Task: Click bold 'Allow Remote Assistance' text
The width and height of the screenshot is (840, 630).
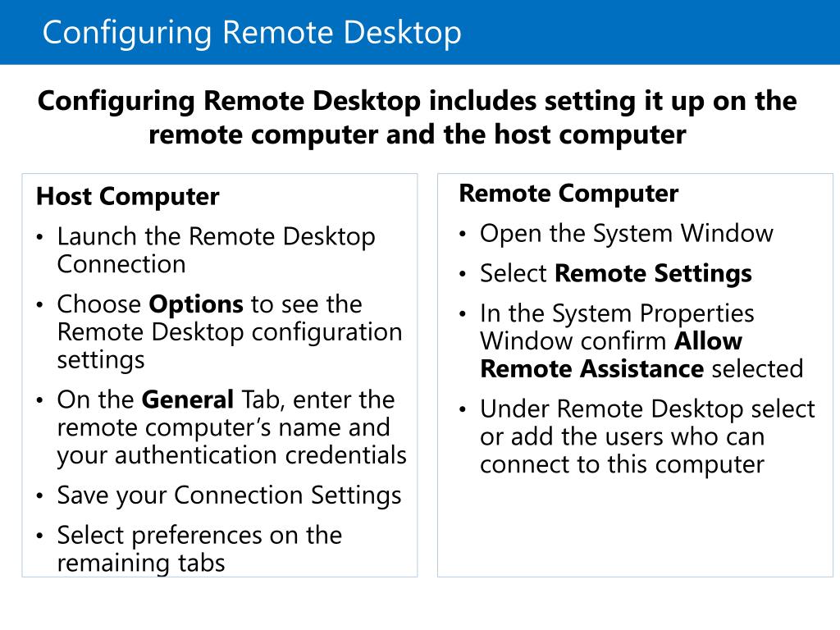Action: tap(611, 355)
